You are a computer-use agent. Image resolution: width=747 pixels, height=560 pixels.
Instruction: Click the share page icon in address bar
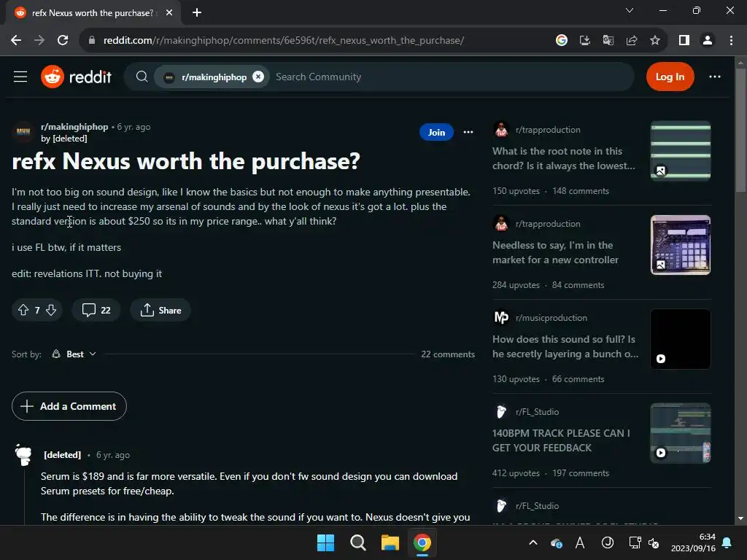pyautogui.click(x=632, y=41)
